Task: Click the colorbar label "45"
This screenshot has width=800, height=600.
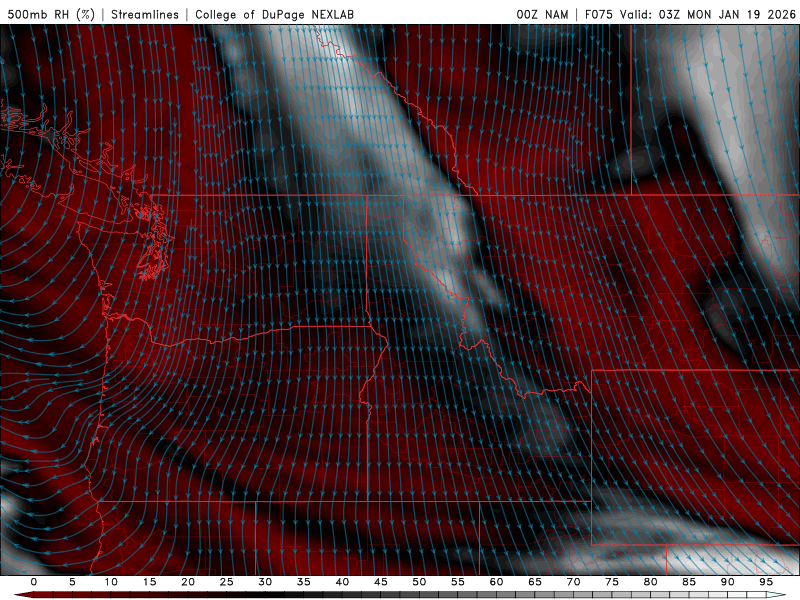Action: (x=381, y=582)
